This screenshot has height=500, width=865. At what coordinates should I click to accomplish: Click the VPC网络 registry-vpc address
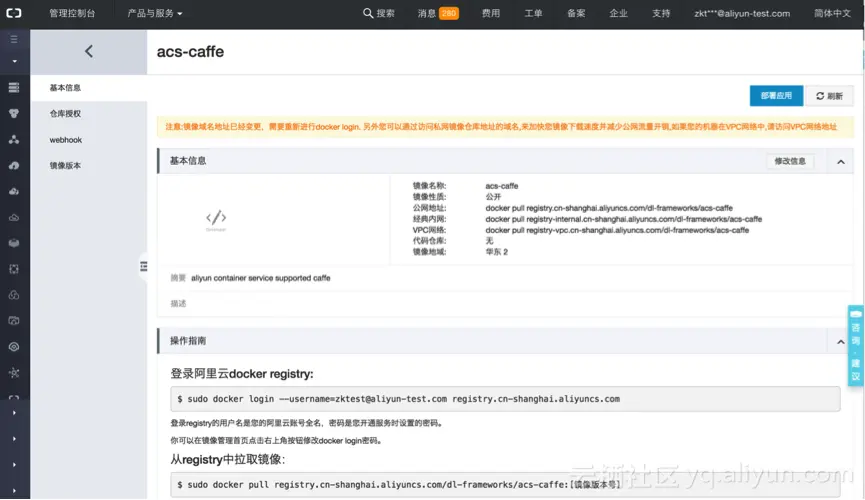[x=617, y=230]
